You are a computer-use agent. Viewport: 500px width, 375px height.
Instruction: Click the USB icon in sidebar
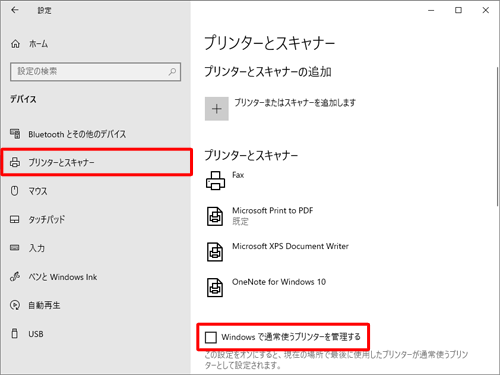pos(15,333)
